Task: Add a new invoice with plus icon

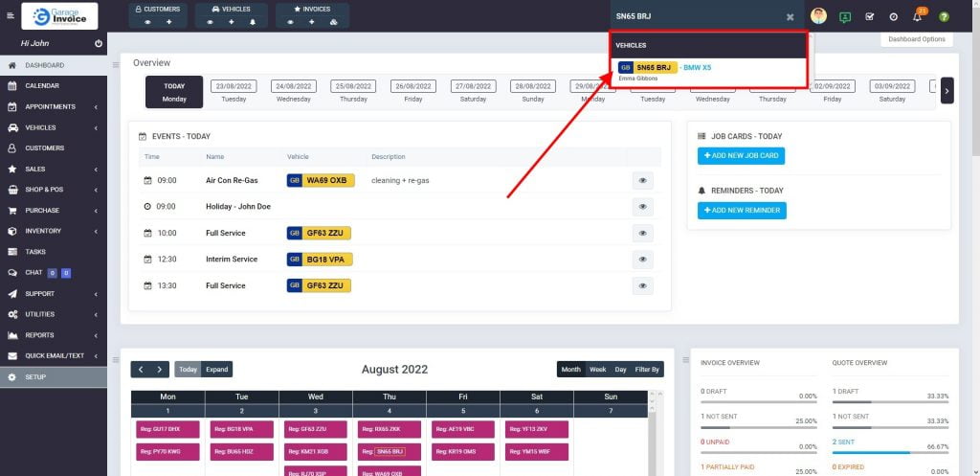Action: (x=311, y=22)
